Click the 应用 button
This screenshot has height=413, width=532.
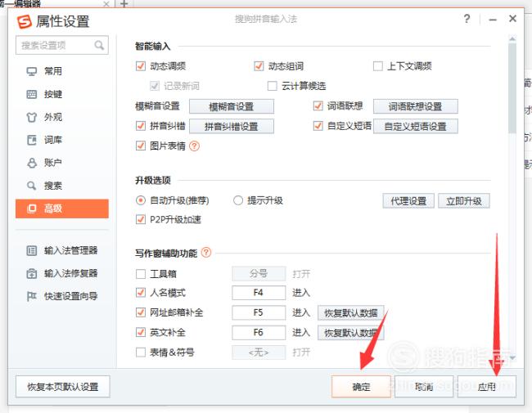click(487, 386)
